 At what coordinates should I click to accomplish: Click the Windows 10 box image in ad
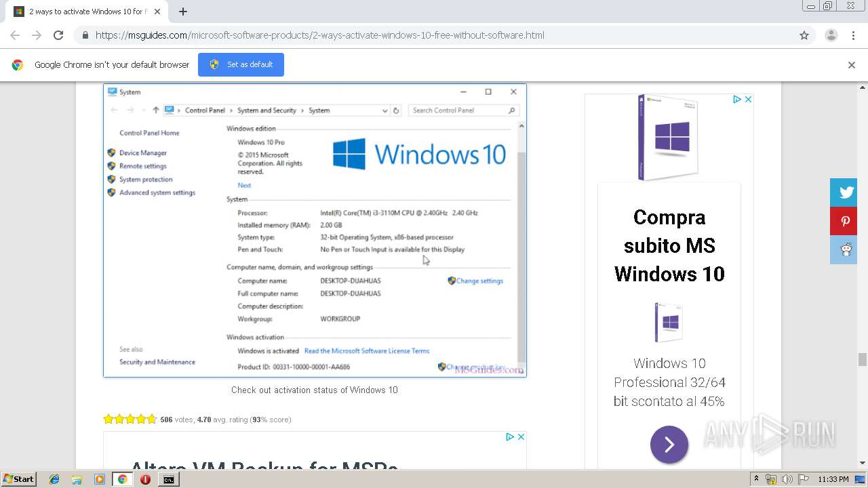(x=669, y=138)
